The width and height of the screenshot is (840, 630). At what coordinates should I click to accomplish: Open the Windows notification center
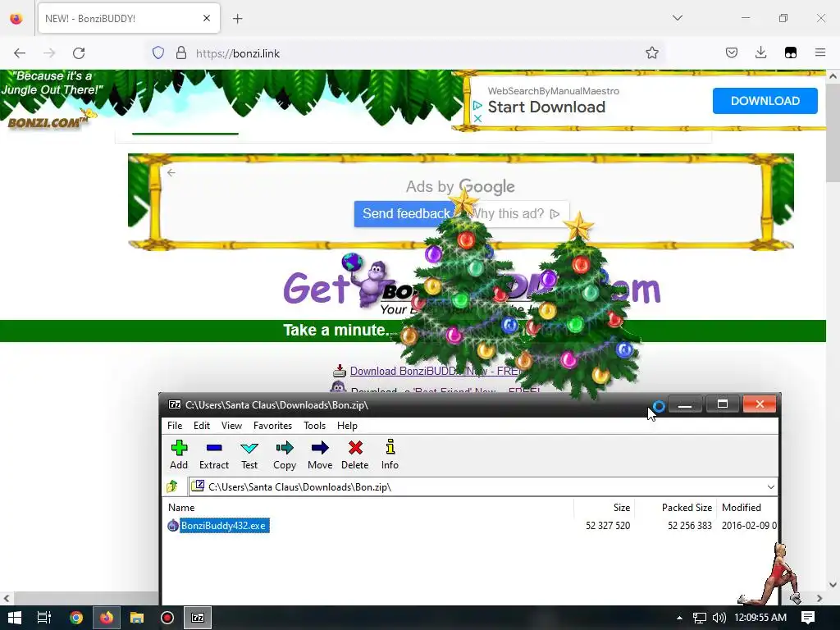coord(808,618)
